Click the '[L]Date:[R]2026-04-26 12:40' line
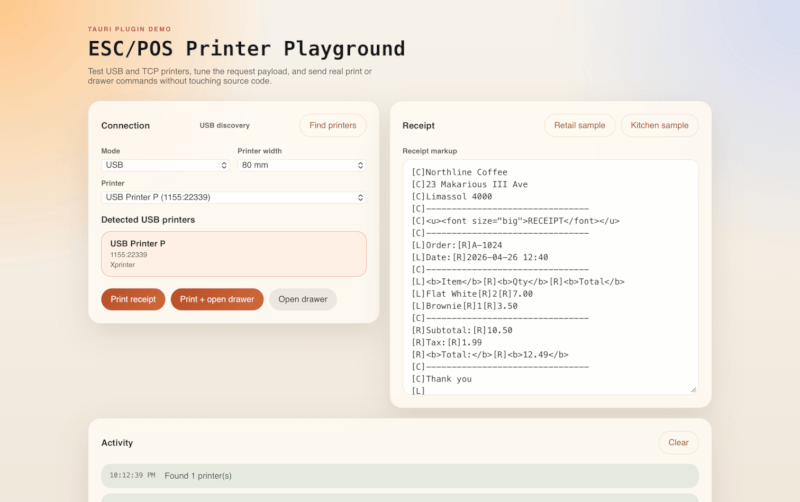Viewport: 800px width, 502px height. coord(480,258)
